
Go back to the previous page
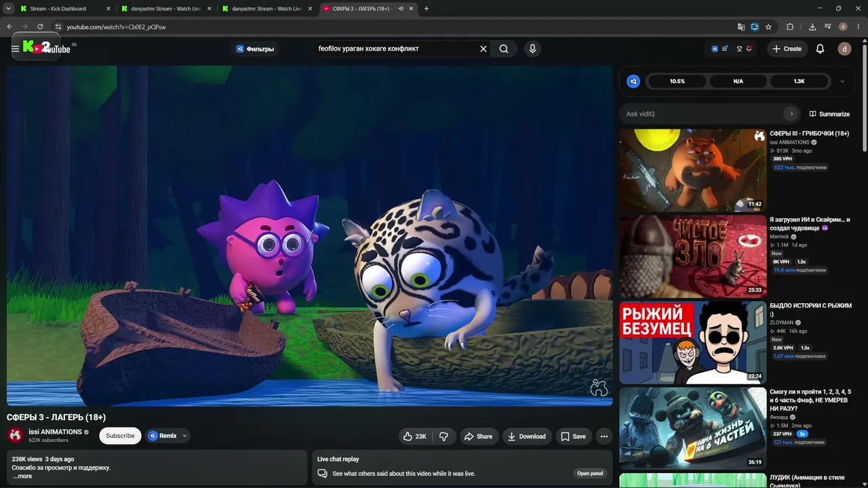[9, 27]
